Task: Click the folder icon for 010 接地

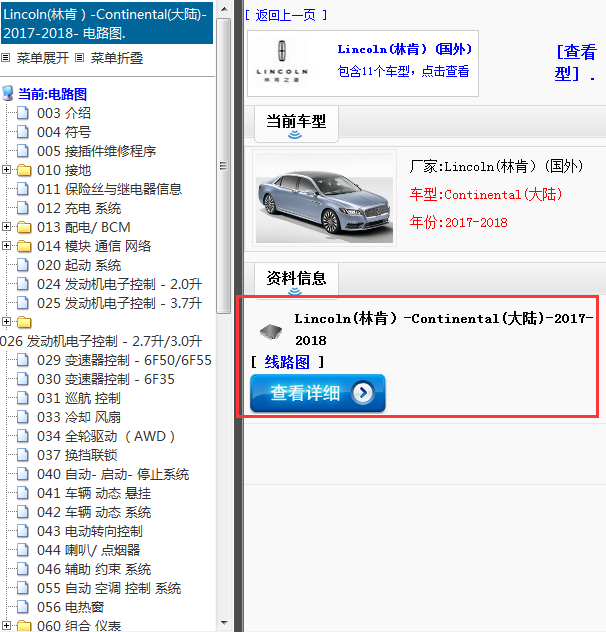Action: (x=24, y=170)
